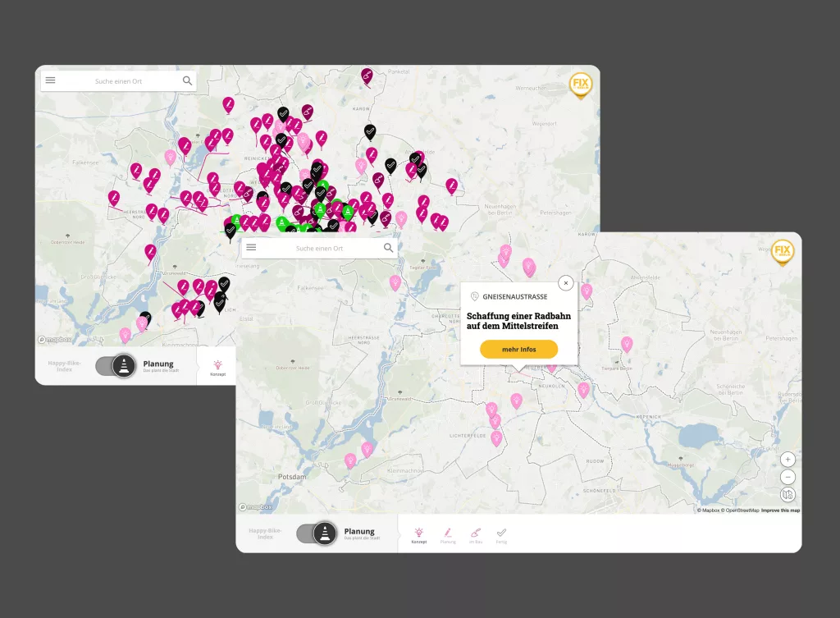Toggle the Konzept filter in front window
The height and width of the screenshot is (618, 840).
418,535
